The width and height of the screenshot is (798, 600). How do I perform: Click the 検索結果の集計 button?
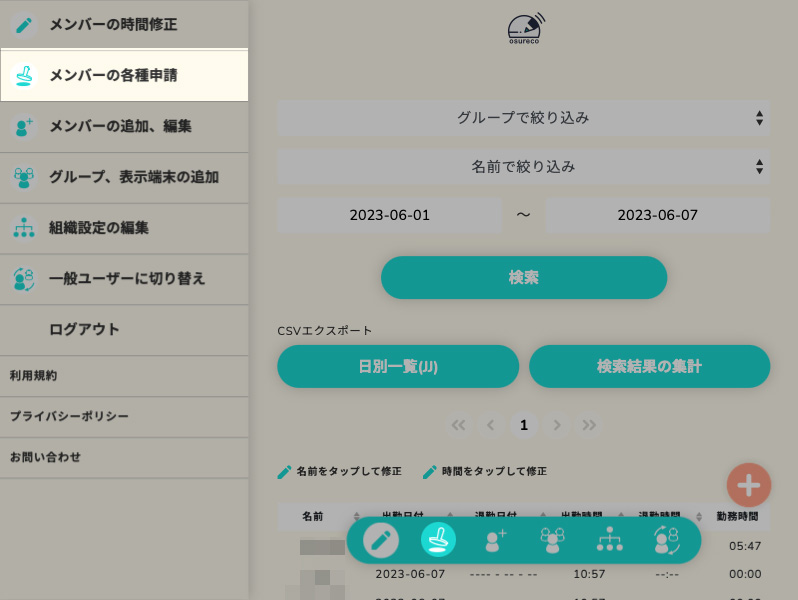(x=649, y=366)
